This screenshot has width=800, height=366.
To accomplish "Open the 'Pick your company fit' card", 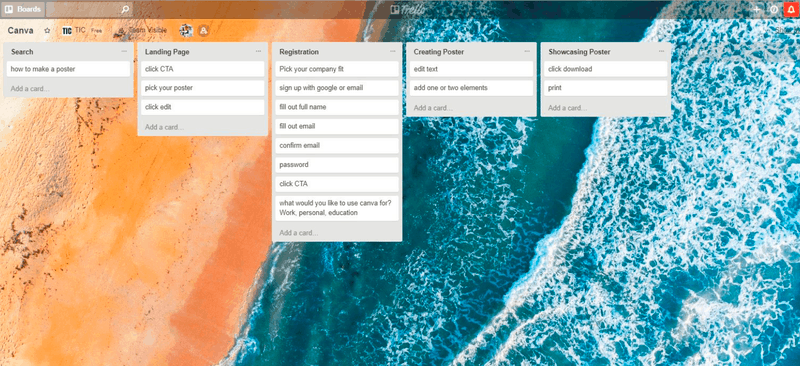I will coord(337,69).
